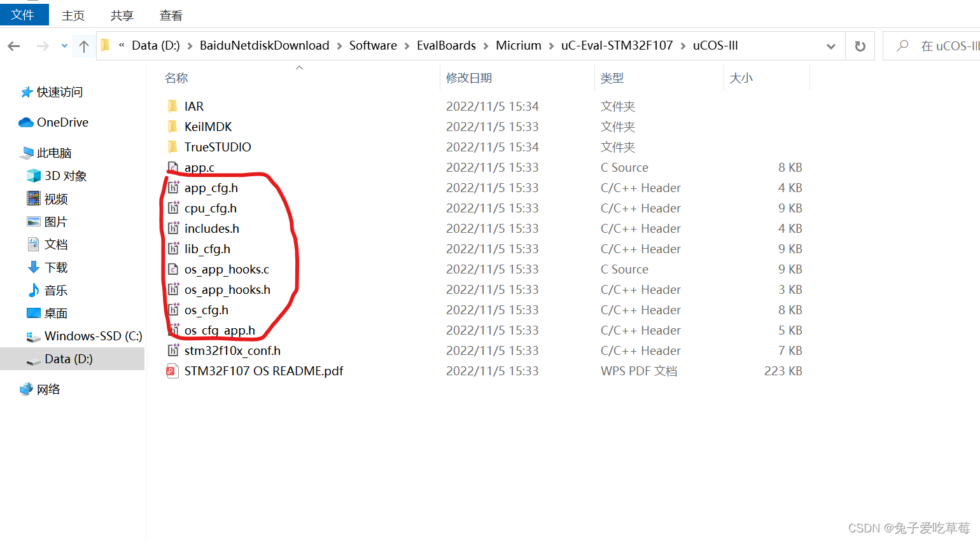Click BaiduNetdiskDownload in address bar
This screenshot has height=540, width=980.
point(264,45)
